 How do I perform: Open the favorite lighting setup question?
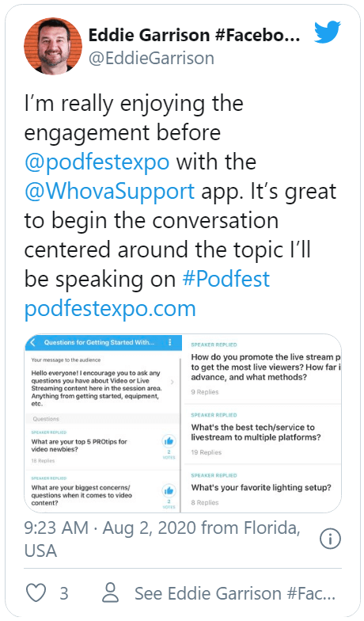(261, 488)
